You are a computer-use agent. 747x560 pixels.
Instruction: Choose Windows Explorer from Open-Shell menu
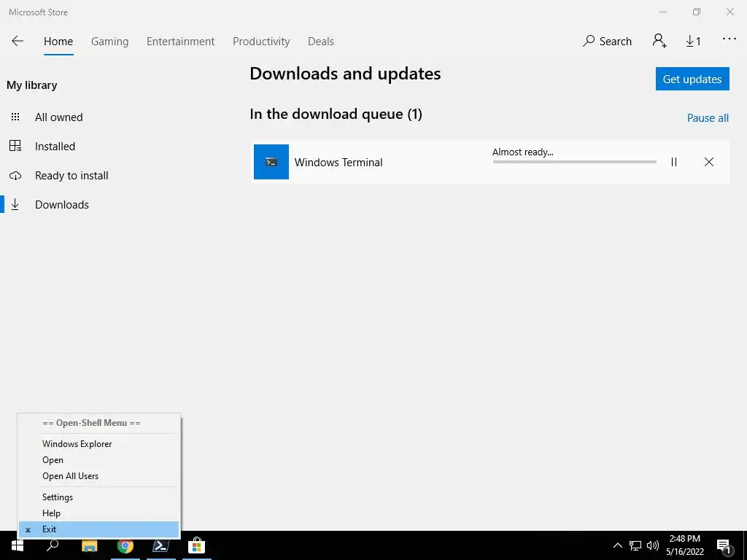(98, 444)
